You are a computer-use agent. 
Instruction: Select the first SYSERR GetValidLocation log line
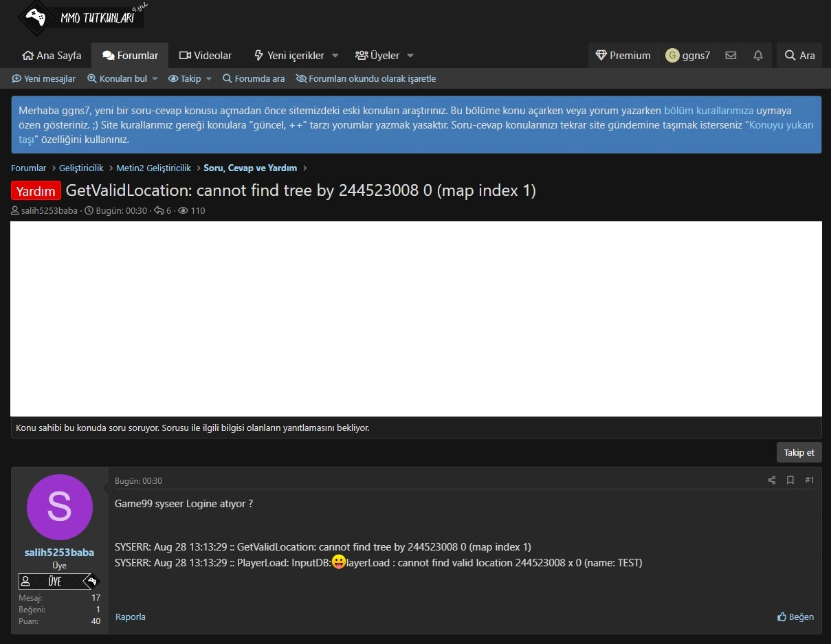[x=322, y=547]
